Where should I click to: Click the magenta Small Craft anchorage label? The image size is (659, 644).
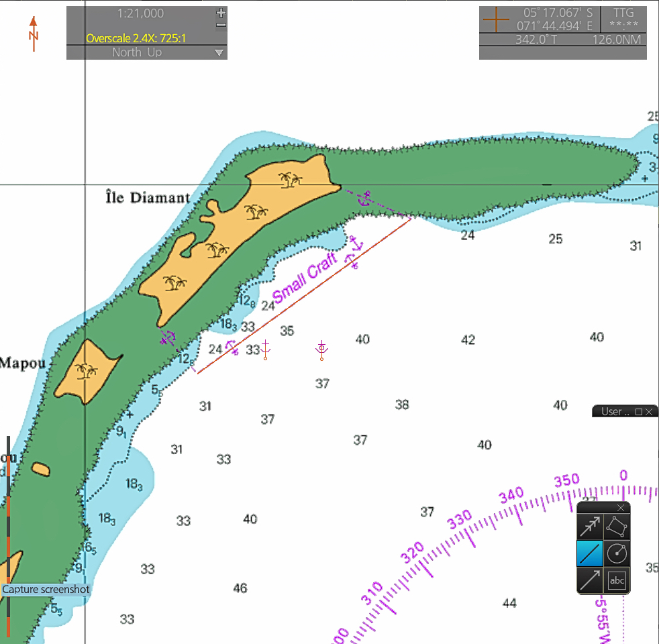(x=305, y=277)
